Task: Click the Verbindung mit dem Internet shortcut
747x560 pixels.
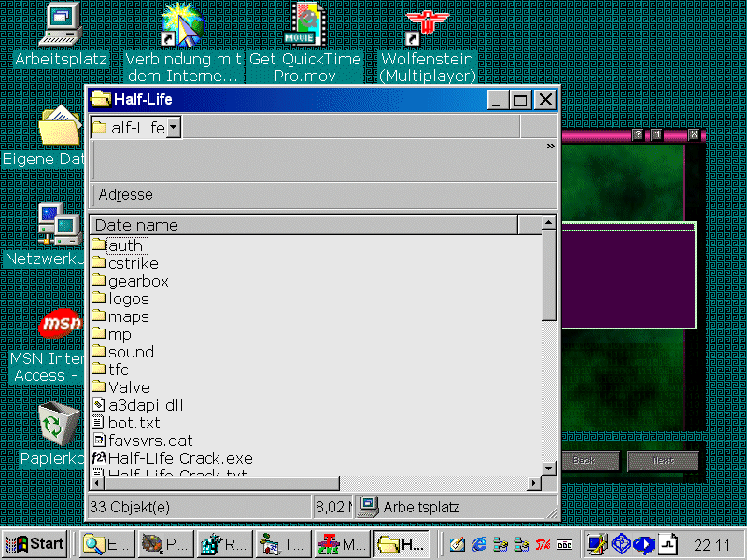Action: 182,25
